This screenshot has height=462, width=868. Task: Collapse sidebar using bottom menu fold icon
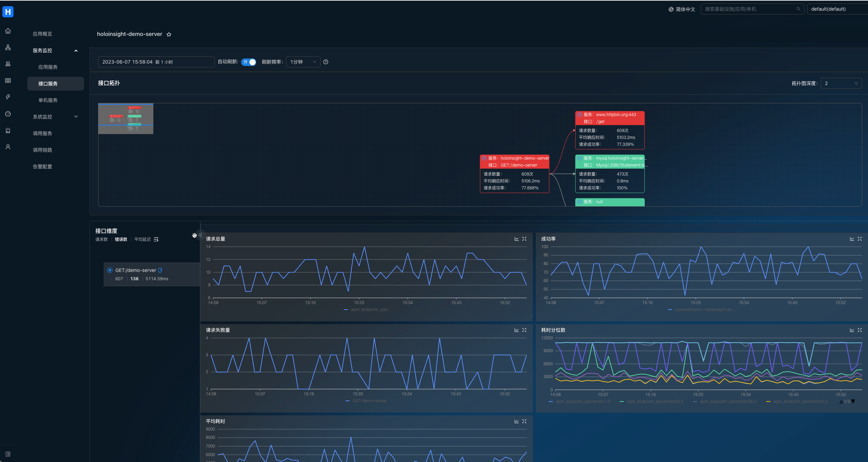tap(8, 454)
